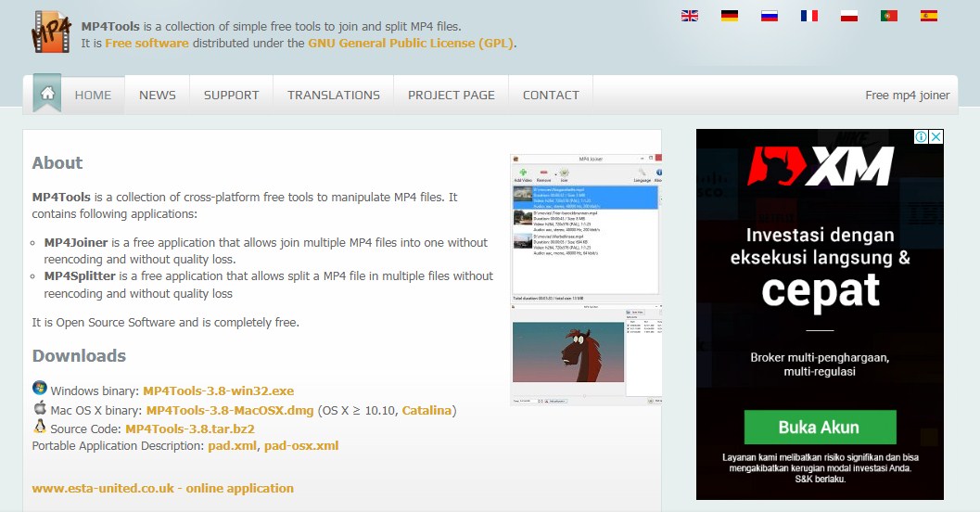
Task: Click the MP4Tools logo icon
Action: pos(51,32)
